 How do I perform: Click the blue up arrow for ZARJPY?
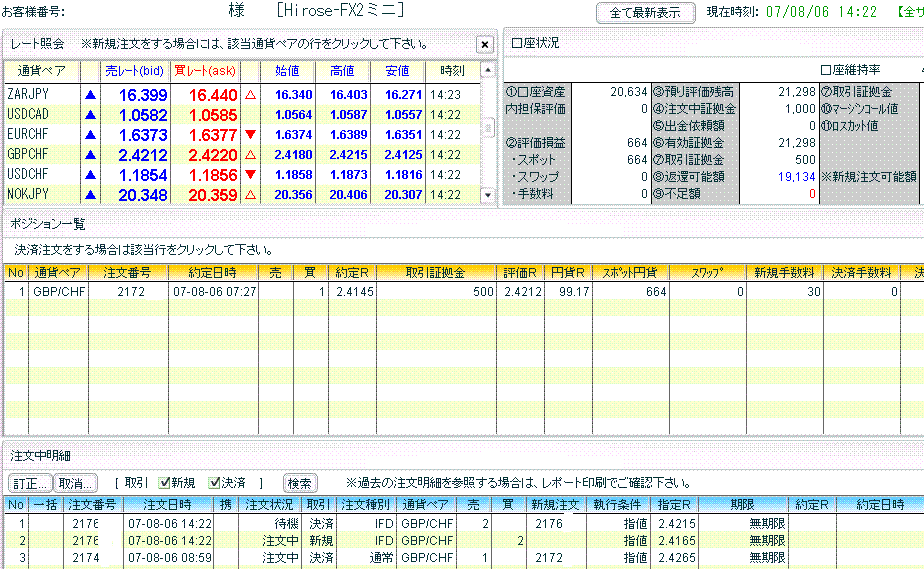point(90,94)
